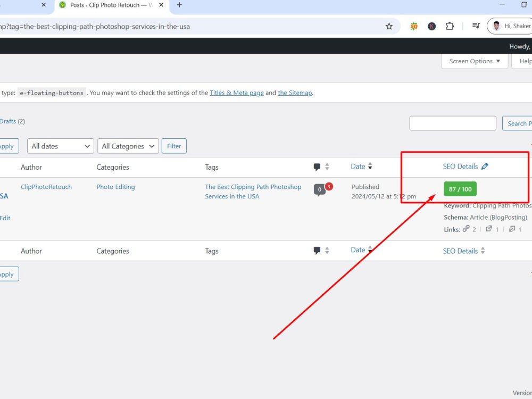This screenshot has height=399, width=532.
Task: Open the SEOquake extension icon
Action: tap(413, 26)
